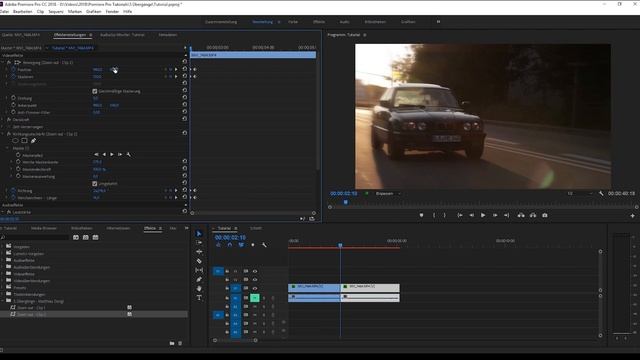The image size is (640, 360).
Task: Toggle Drehung animation stopwatch
Action: click(13, 98)
